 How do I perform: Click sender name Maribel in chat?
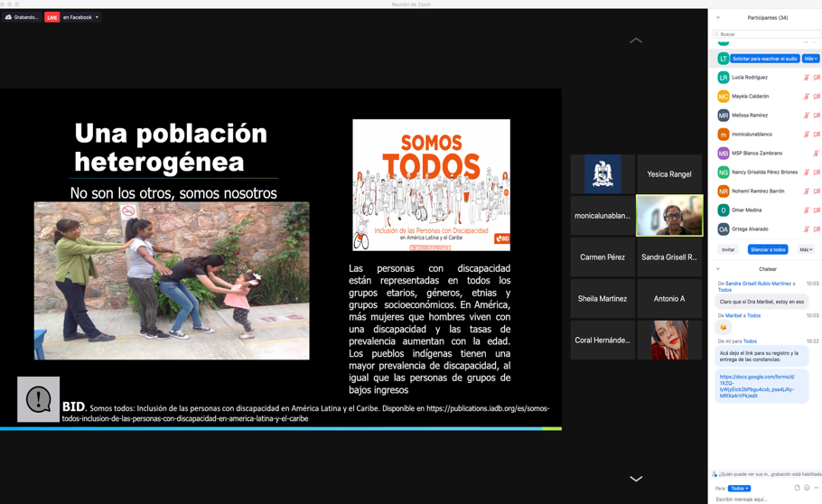733,316
